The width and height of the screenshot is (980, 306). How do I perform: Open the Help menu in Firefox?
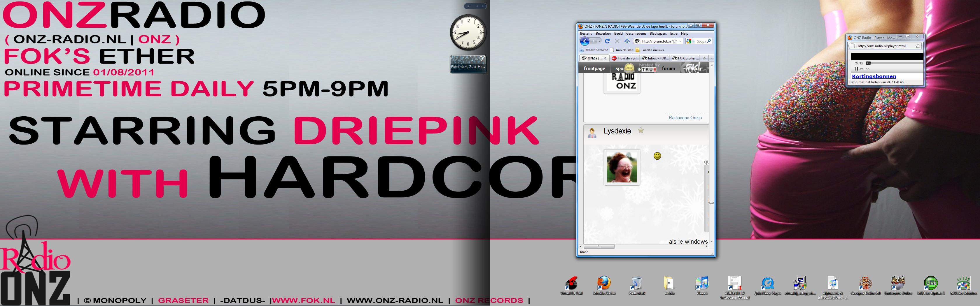[685, 34]
